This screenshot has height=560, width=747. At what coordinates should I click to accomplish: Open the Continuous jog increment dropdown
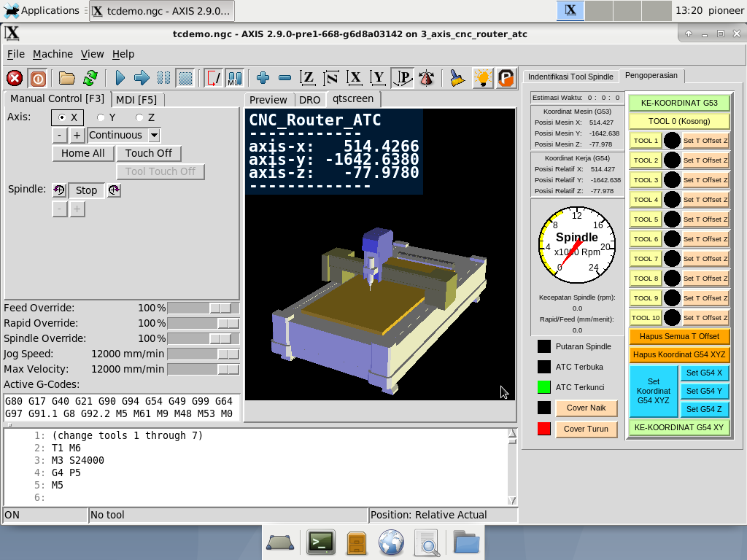154,135
